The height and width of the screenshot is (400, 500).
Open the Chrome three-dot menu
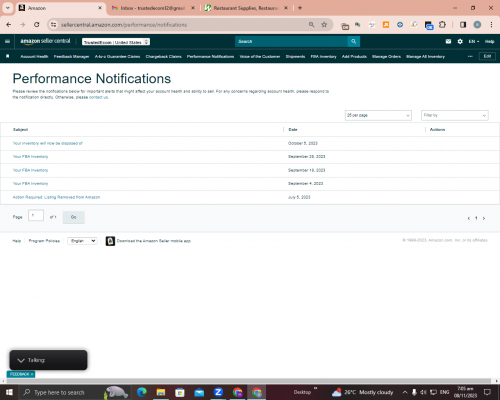click(x=491, y=25)
